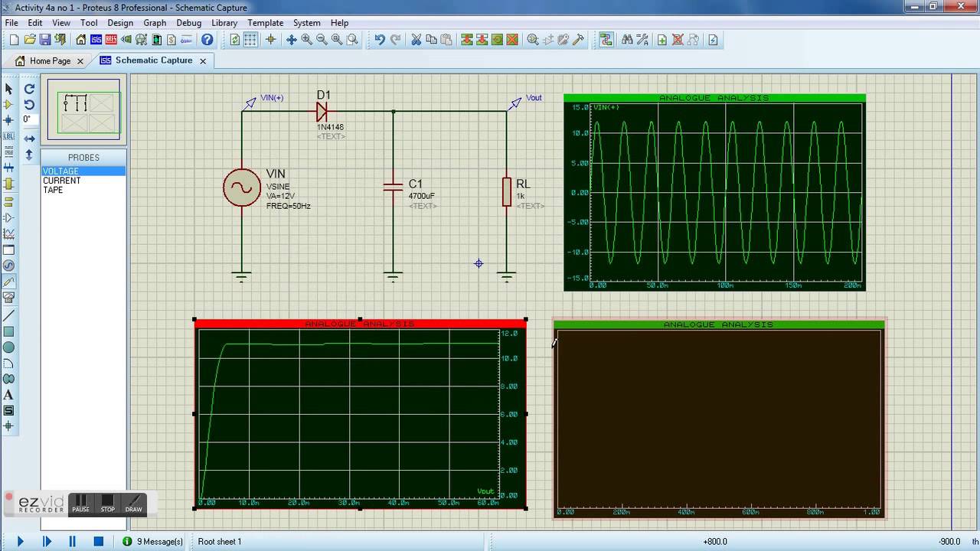Choose the Junction Dot Mode tool

tap(9, 120)
